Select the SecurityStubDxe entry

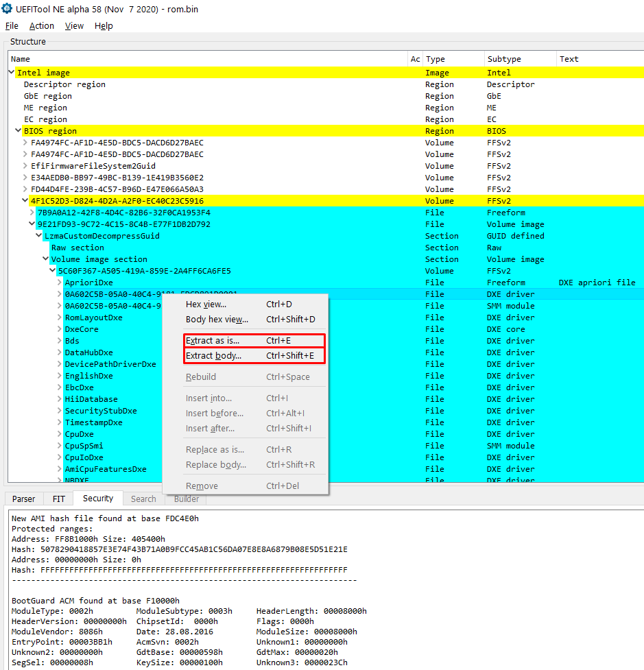tap(101, 411)
